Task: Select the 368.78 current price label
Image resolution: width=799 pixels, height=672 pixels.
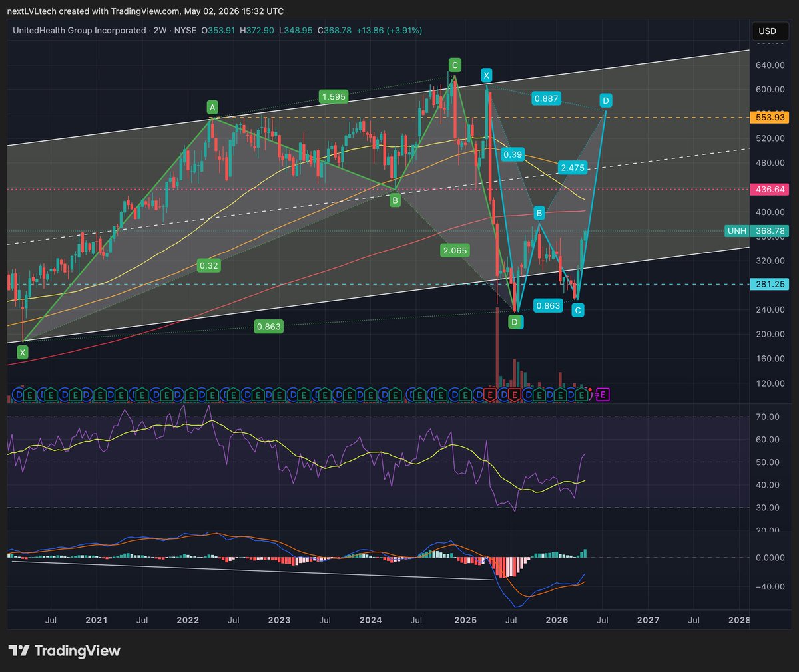Action: pos(769,231)
